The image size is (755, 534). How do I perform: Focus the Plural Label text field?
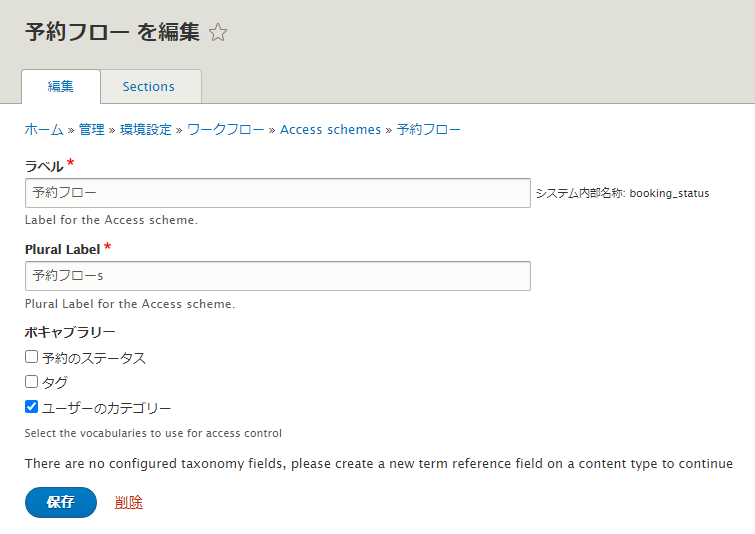click(x=278, y=276)
